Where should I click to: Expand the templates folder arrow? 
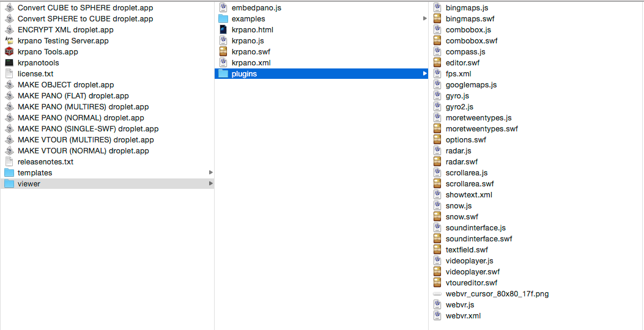(x=211, y=173)
